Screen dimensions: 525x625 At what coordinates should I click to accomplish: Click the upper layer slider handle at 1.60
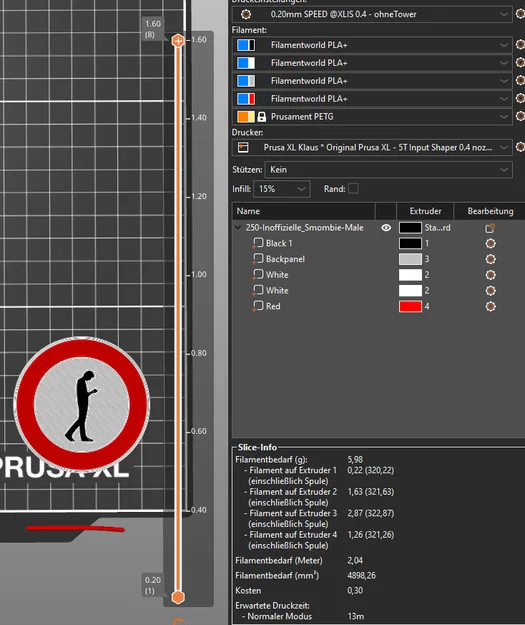tap(178, 41)
